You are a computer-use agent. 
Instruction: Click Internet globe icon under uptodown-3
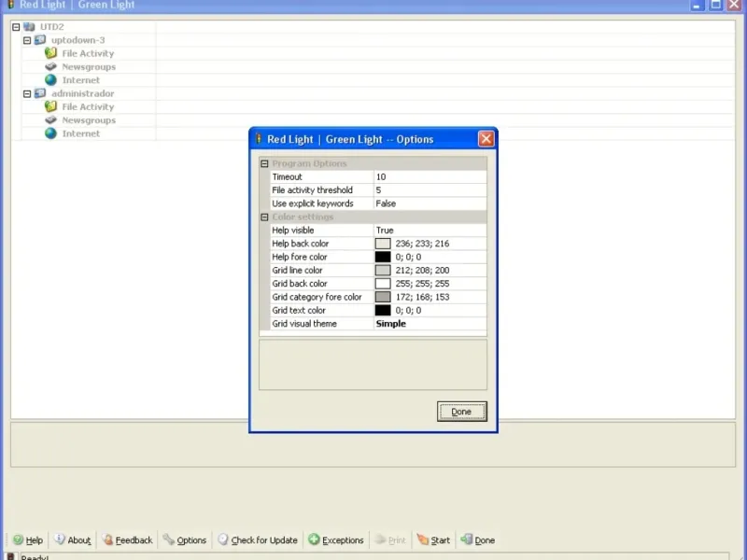pyautogui.click(x=51, y=80)
